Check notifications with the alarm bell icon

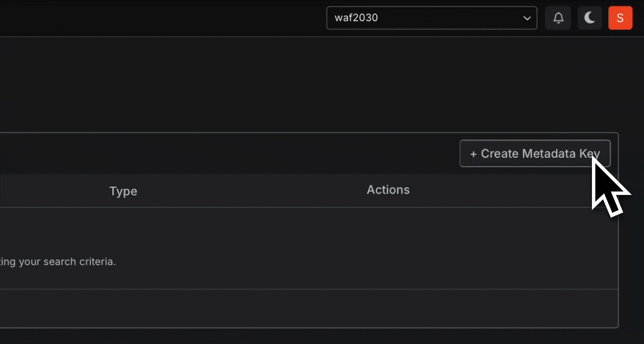(x=558, y=18)
